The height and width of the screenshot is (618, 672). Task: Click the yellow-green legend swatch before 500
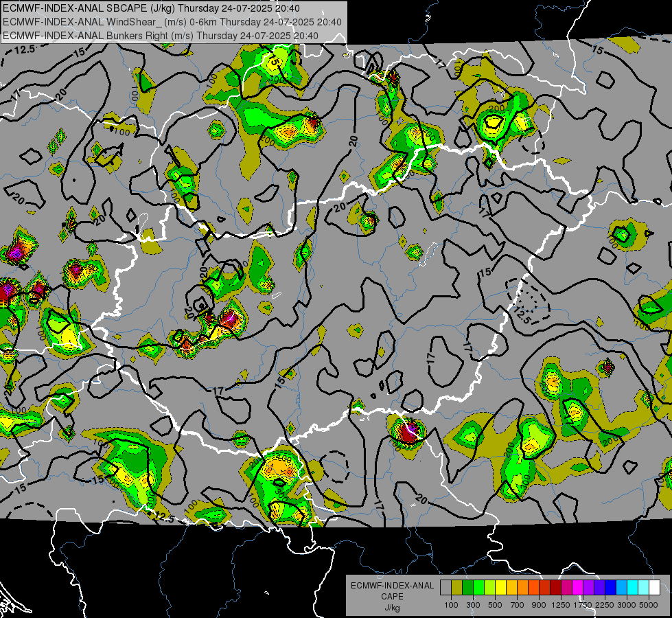point(489,588)
